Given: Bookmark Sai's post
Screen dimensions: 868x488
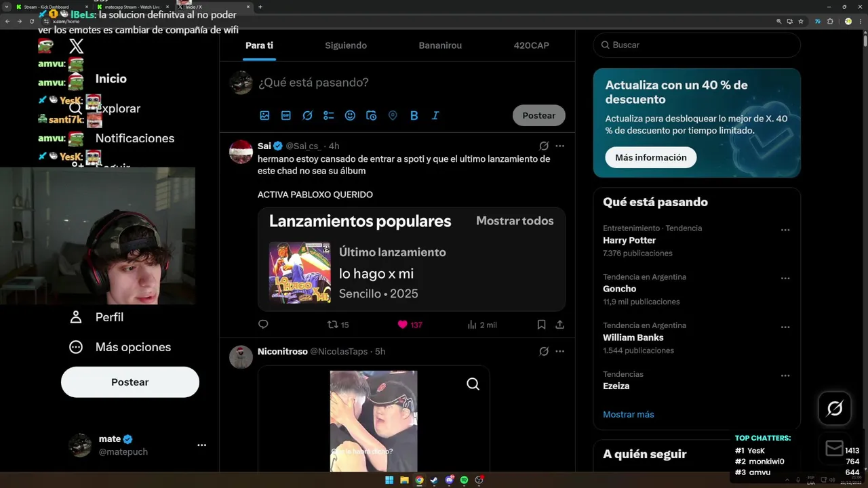Looking at the screenshot, I should (541, 325).
